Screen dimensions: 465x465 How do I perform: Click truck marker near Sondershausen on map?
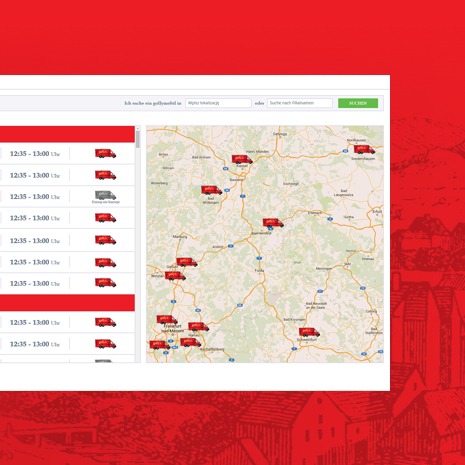click(364, 149)
